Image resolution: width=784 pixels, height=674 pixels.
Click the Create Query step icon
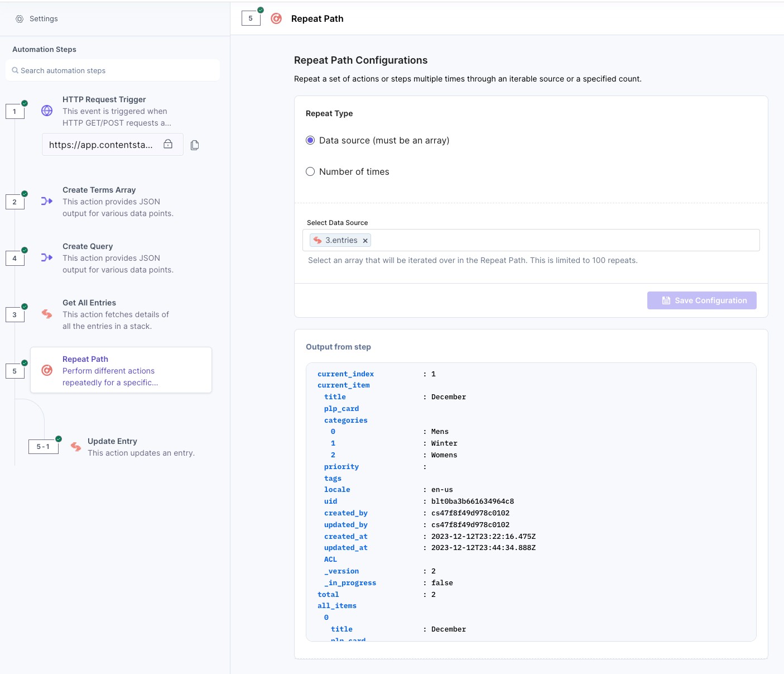47,257
